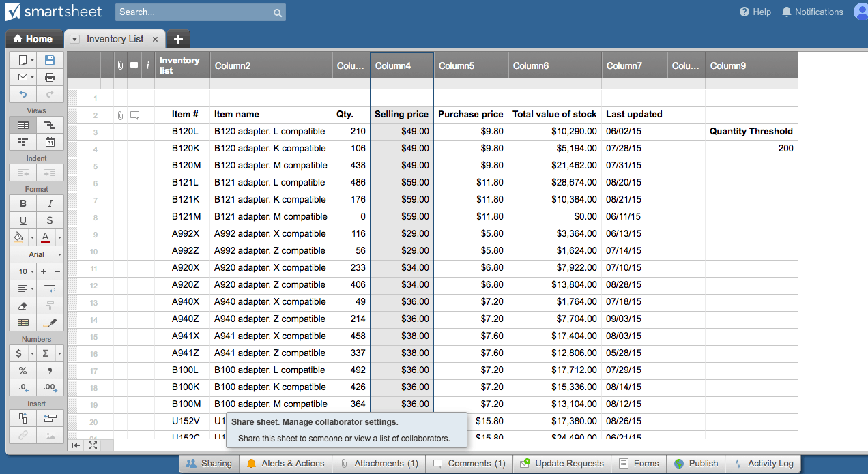Click the red font color swatch
The height and width of the screenshot is (474, 868).
[x=45, y=237]
